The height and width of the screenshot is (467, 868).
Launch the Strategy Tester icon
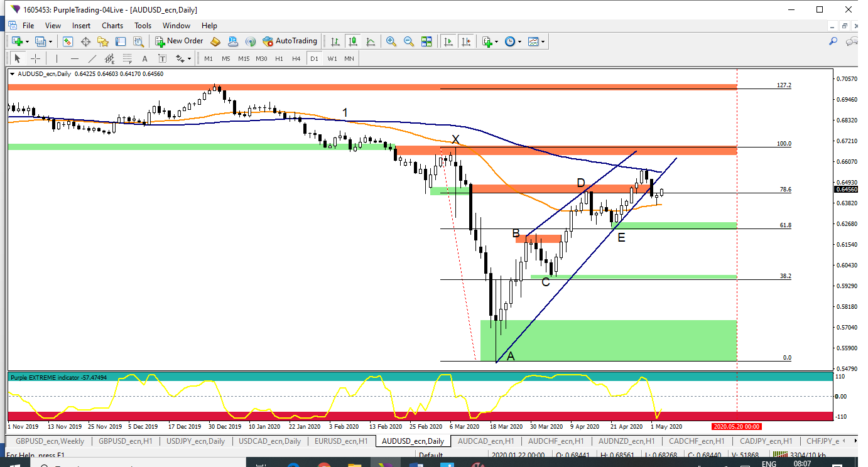138,41
